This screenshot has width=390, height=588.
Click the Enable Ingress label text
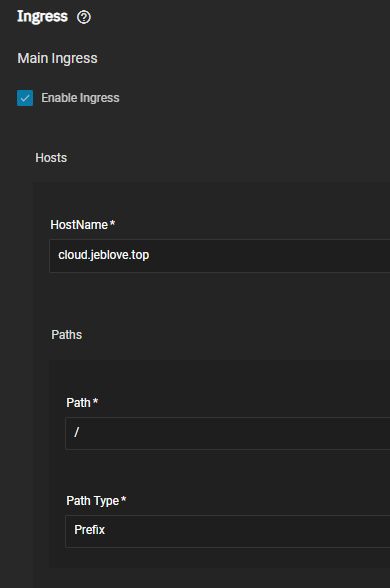click(80, 98)
